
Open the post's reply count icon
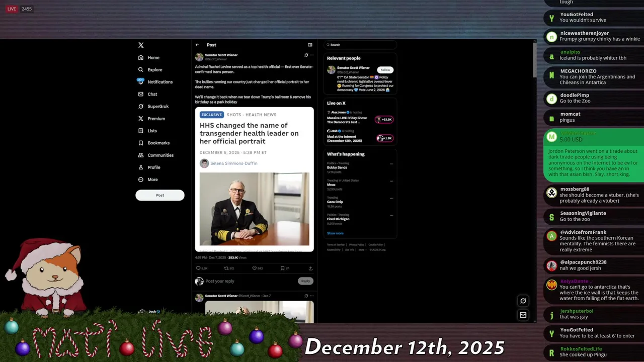point(201,268)
